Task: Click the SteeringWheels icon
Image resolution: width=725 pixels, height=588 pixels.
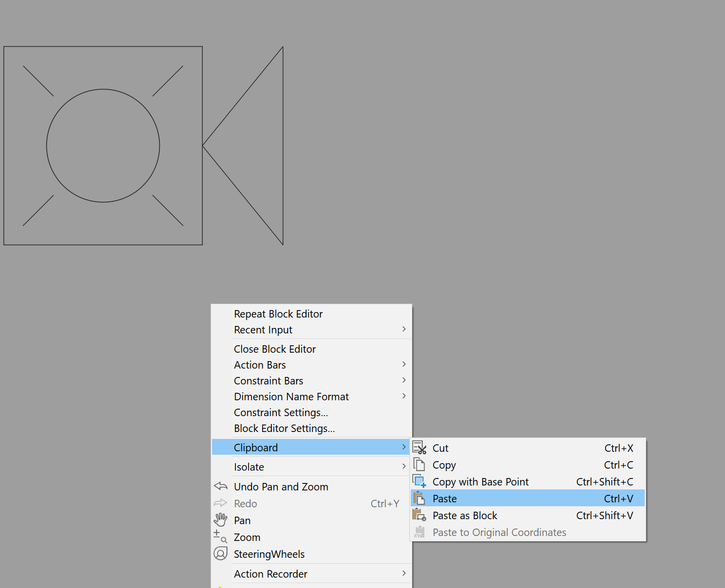Action: click(x=221, y=554)
